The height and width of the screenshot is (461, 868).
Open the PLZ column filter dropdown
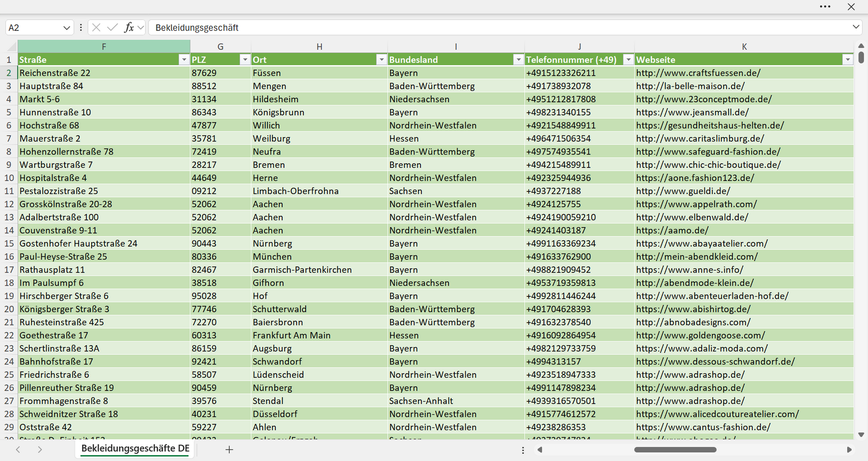245,59
